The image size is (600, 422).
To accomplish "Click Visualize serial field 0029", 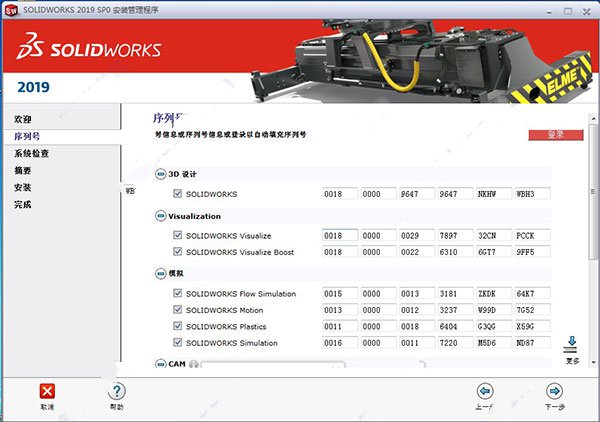I will [417, 235].
